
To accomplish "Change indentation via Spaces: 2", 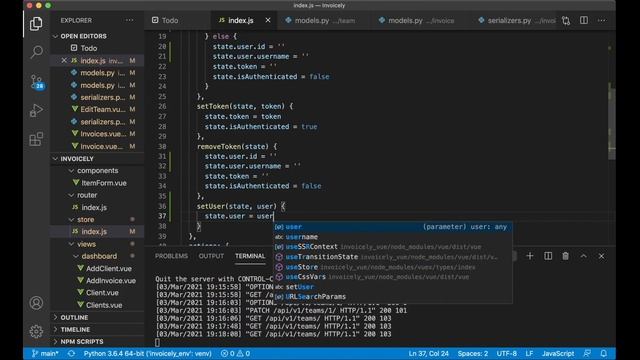I will pos(473,353).
